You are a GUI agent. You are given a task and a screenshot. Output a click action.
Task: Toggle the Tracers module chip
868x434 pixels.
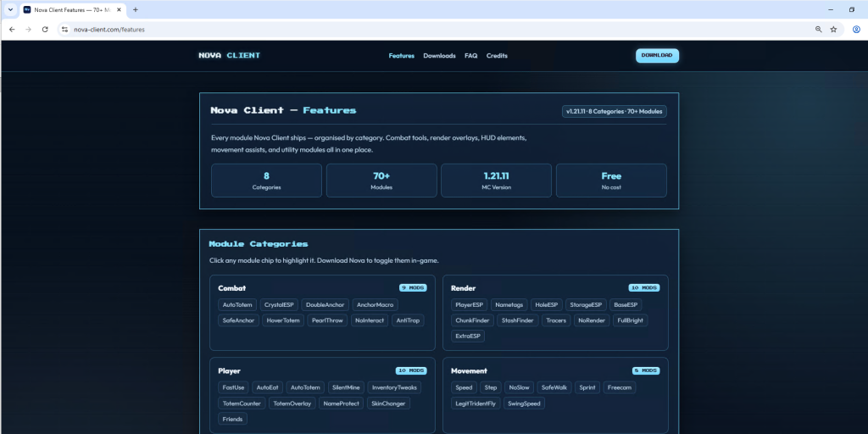(x=556, y=320)
